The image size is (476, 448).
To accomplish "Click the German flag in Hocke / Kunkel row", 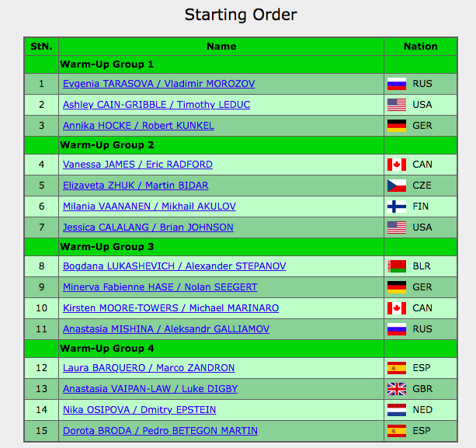I will click(397, 126).
